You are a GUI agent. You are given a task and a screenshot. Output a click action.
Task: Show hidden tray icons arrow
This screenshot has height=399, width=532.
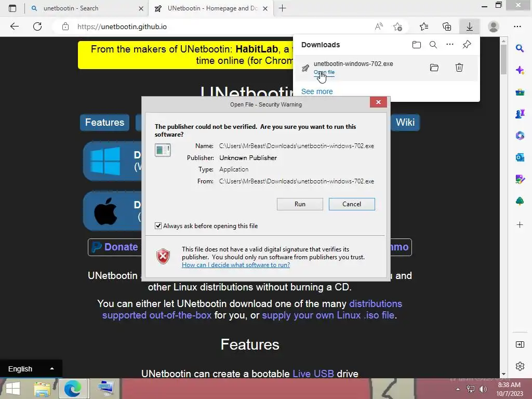point(458,389)
